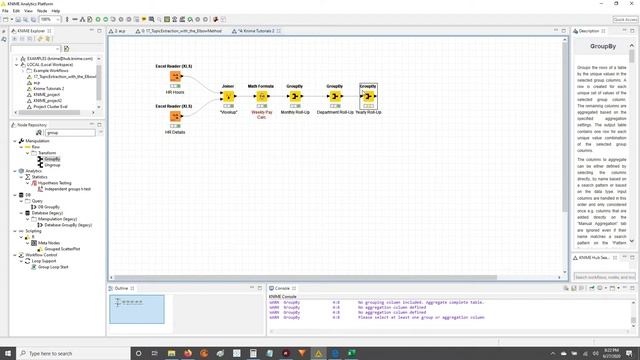Collapse the Manipulation category in Node Repository

pos(15,141)
